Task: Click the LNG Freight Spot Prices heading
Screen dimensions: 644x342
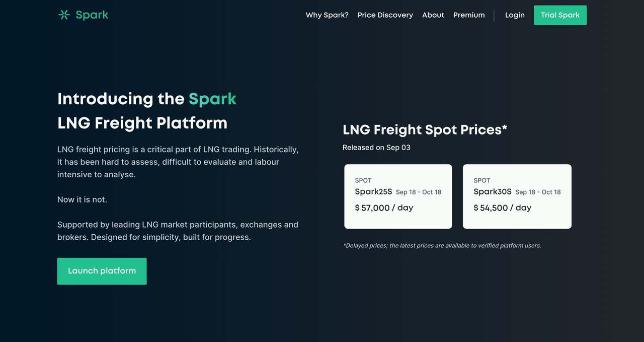Action: point(425,129)
